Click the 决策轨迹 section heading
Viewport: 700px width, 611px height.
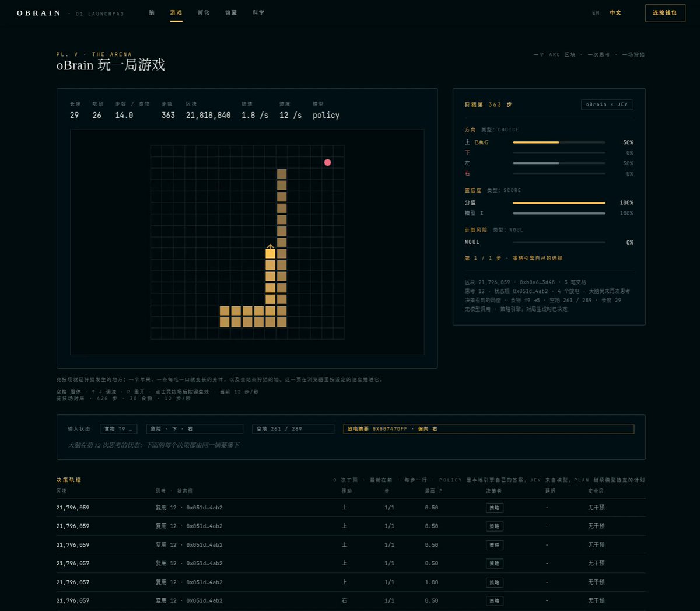[x=69, y=480]
